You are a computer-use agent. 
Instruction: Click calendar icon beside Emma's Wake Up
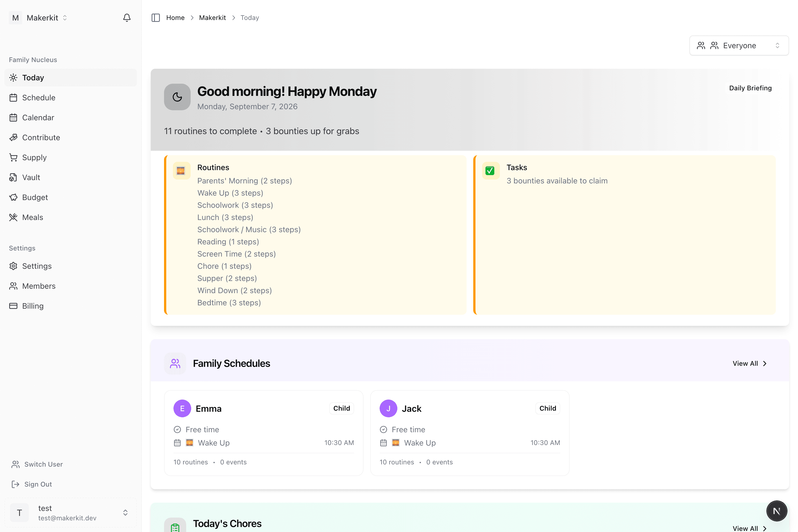(177, 443)
